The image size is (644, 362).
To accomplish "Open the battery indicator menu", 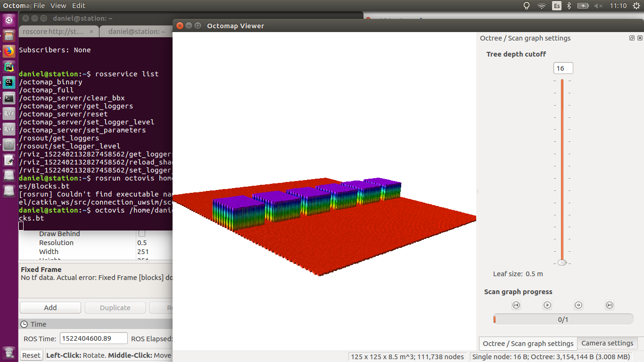I will 583,6.
